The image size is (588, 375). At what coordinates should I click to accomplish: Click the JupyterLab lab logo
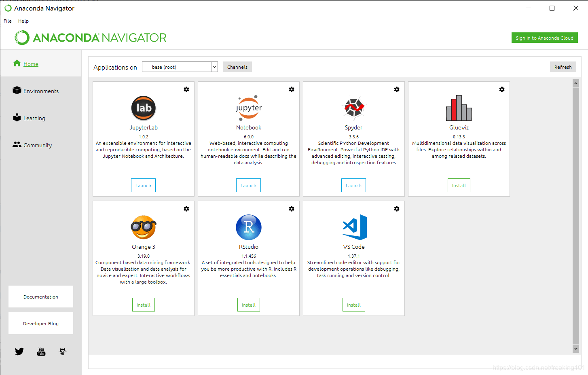tap(144, 108)
